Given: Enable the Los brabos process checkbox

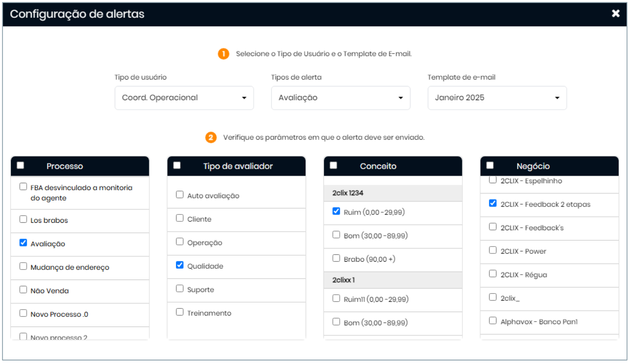Looking at the screenshot, I should point(23,219).
